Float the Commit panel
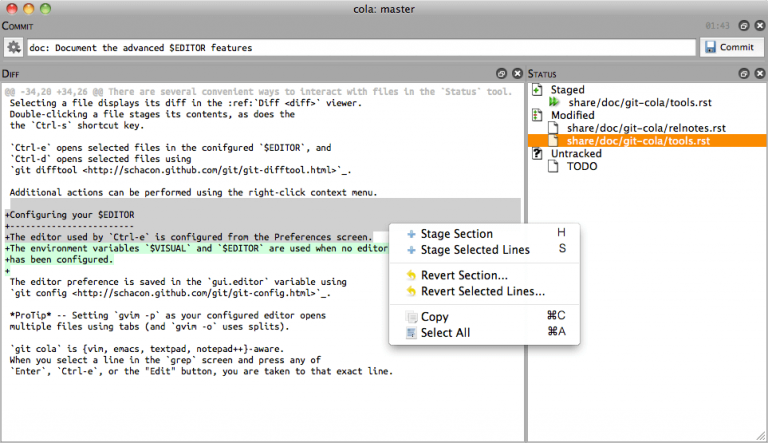This screenshot has width=768, height=443. pyautogui.click(x=743, y=23)
